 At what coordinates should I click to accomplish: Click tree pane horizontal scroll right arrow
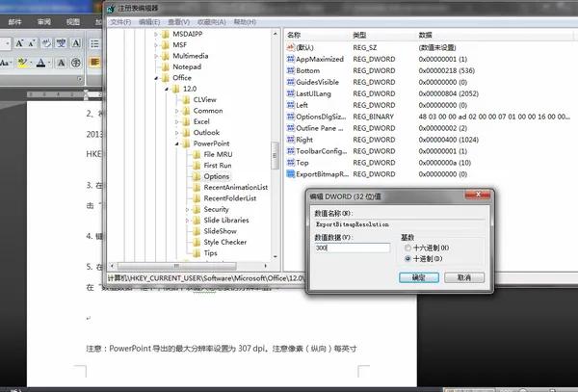coord(266,266)
